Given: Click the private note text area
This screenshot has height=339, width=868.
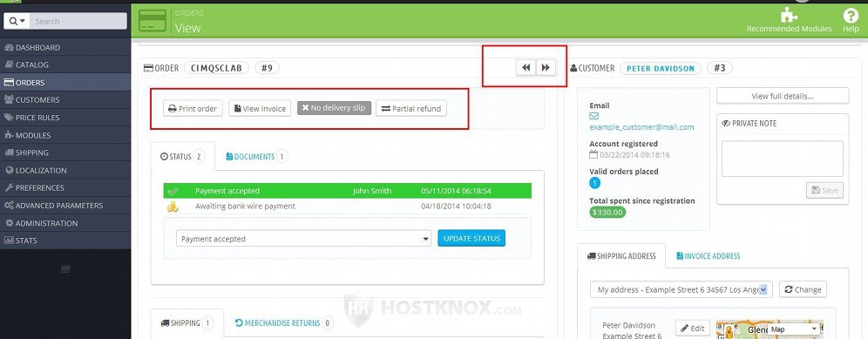Looking at the screenshot, I should point(783,159).
